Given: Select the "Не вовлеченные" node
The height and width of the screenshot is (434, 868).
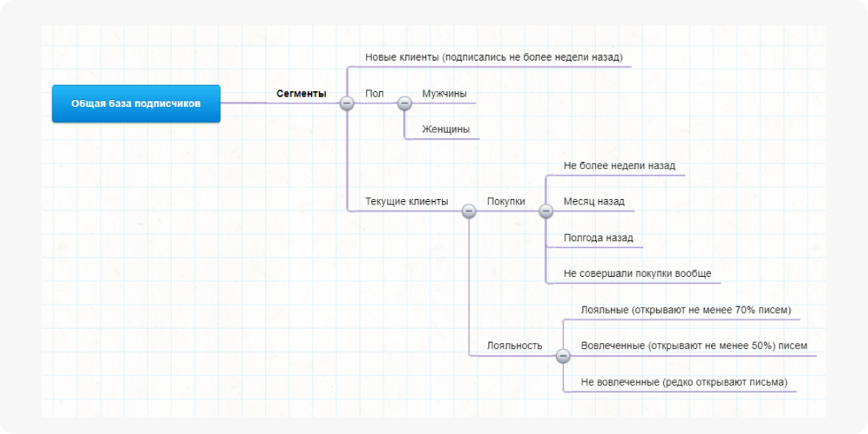Looking at the screenshot, I should pyautogui.click(x=684, y=381).
